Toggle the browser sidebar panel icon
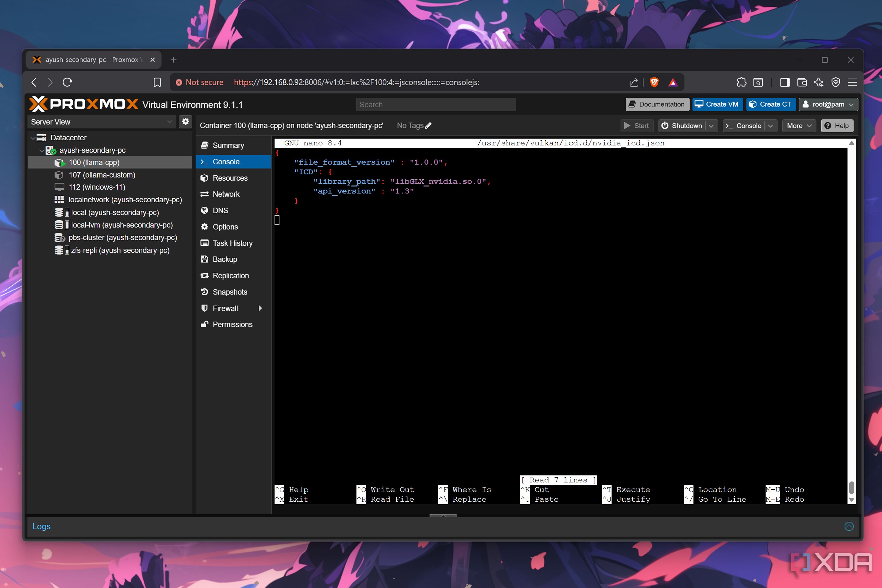This screenshot has width=882, height=588. 785,82
